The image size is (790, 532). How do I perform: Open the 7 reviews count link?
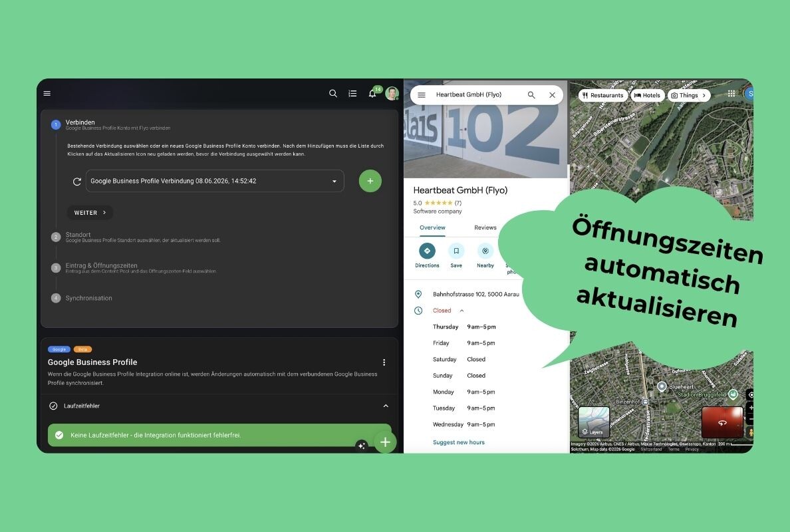pos(458,203)
